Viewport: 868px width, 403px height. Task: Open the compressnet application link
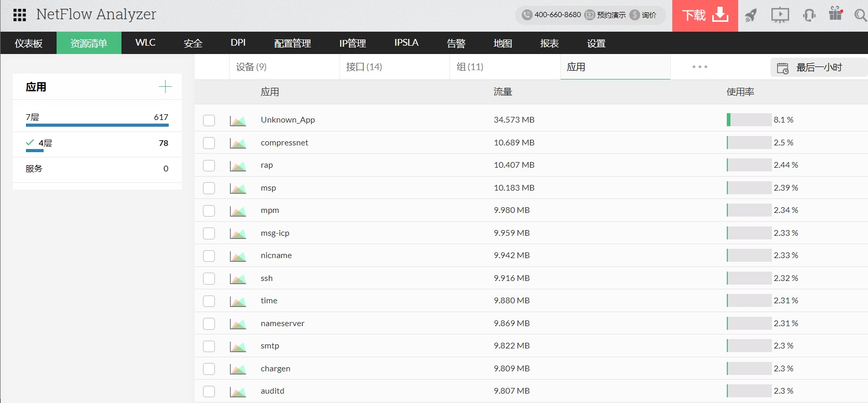click(x=284, y=143)
